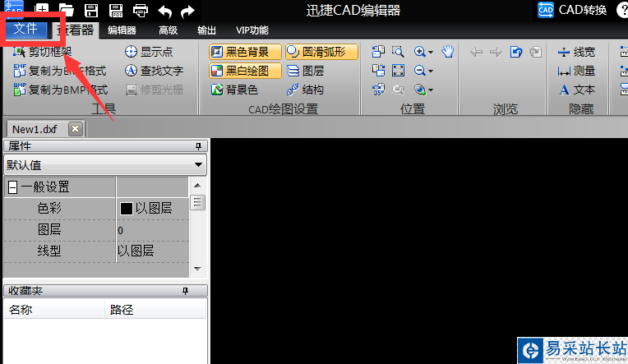This screenshot has height=364, width=628.
Task: Open the 结构 structure tool
Action: pyautogui.click(x=305, y=90)
